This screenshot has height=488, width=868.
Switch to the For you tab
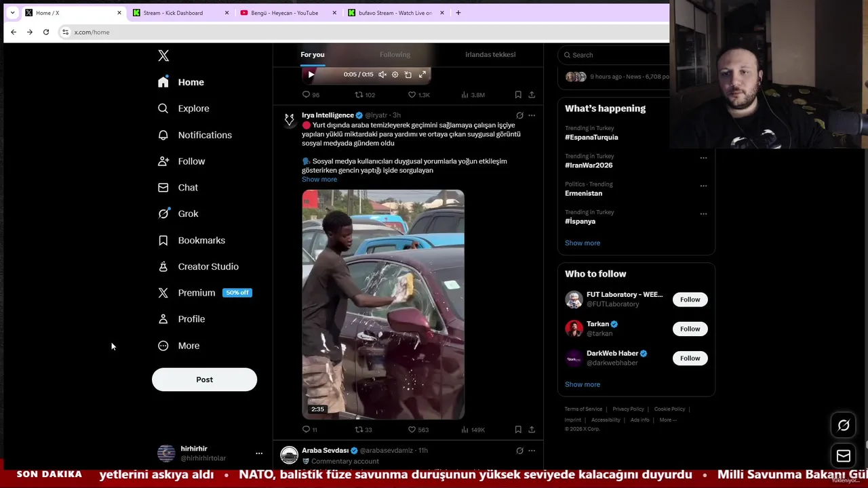click(313, 54)
